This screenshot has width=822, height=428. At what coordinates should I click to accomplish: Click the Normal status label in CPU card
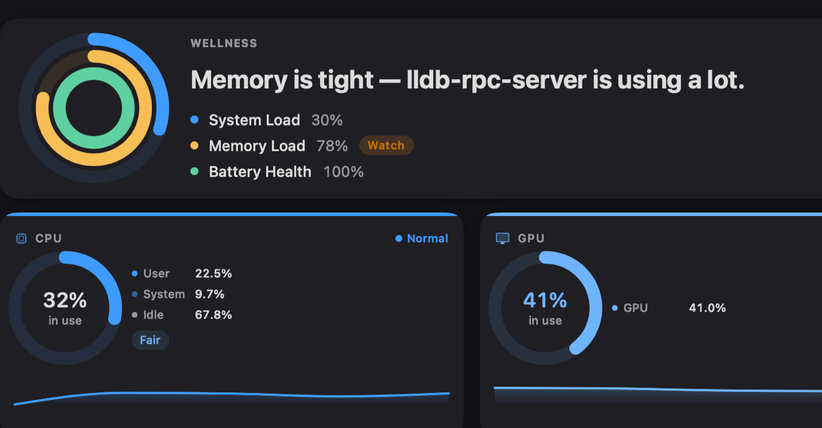coord(427,239)
